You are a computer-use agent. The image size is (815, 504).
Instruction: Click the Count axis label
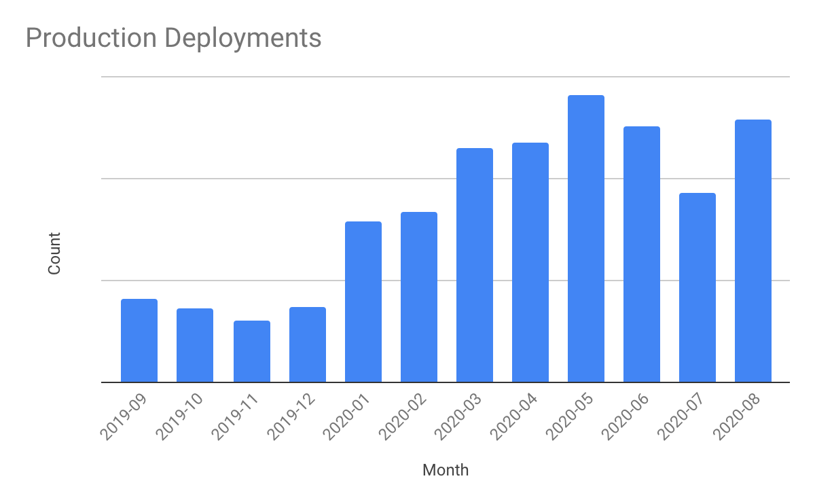pyautogui.click(x=54, y=252)
